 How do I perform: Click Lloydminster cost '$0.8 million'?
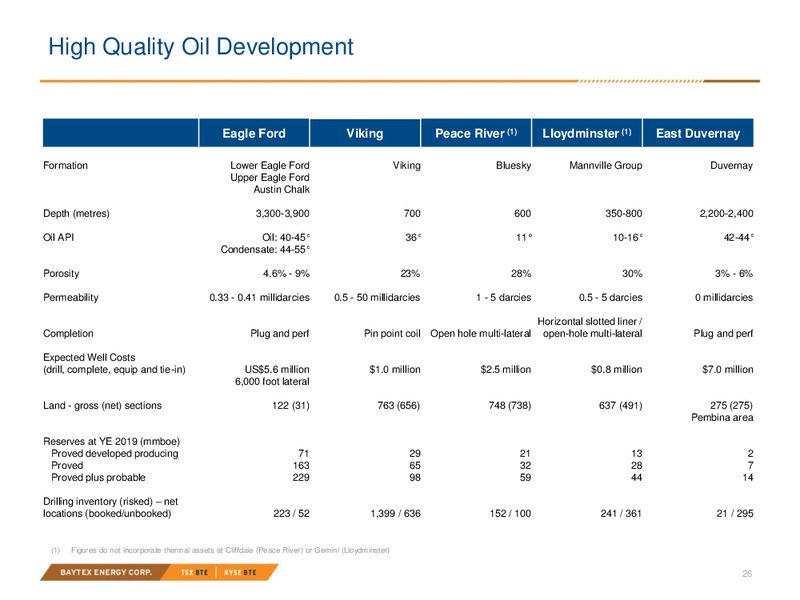(616, 369)
